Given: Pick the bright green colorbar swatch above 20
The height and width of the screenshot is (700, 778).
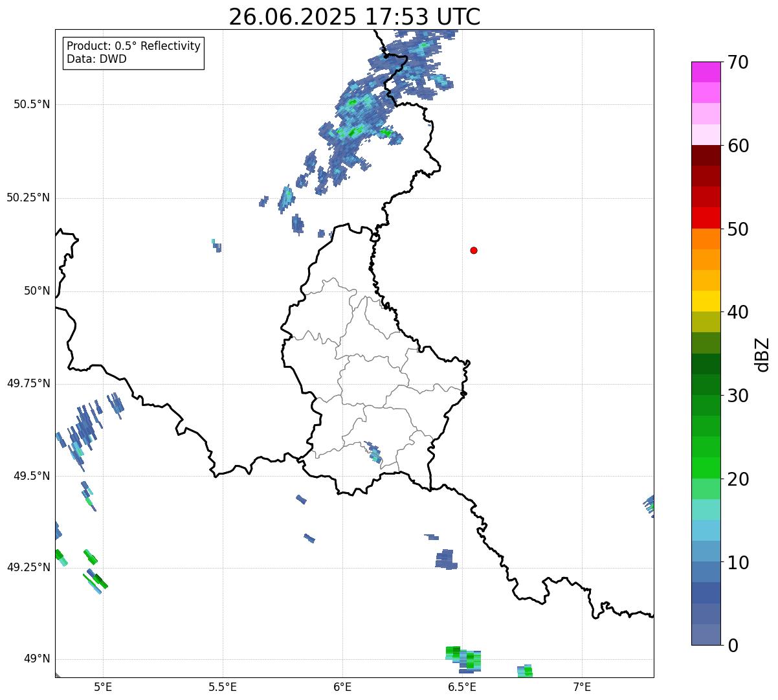Looking at the screenshot, I should pyautogui.click(x=706, y=468).
